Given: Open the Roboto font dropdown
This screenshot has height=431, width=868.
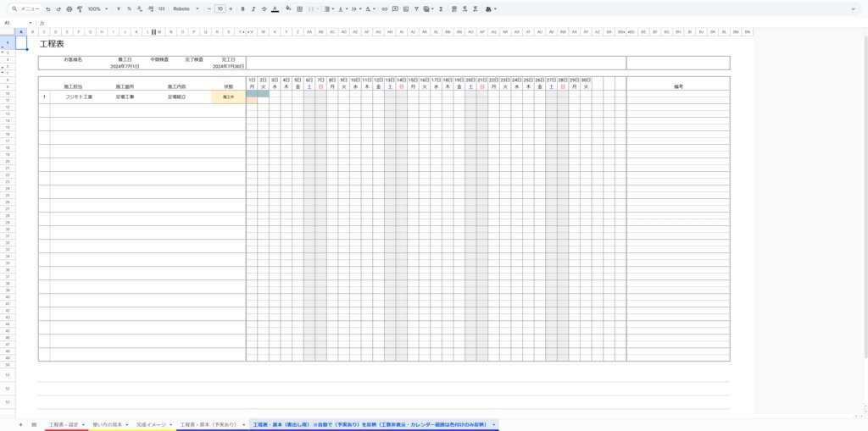Looking at the screenshot, I should tap(186, 9).
